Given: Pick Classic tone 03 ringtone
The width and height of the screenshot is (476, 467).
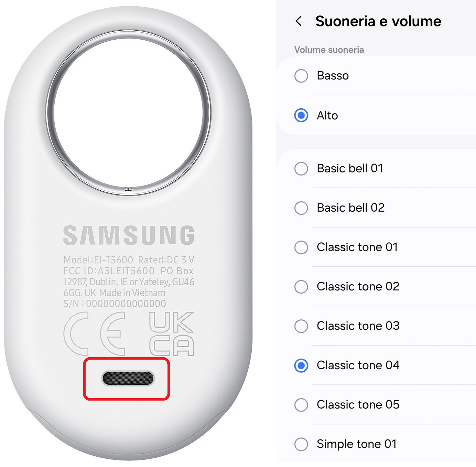Looking at the screenshot, I should [x=376, y=326].
